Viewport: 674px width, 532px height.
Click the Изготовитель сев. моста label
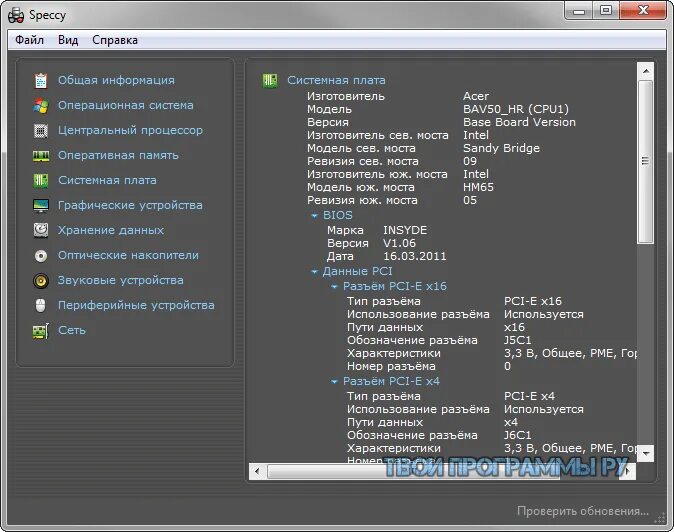377,135
